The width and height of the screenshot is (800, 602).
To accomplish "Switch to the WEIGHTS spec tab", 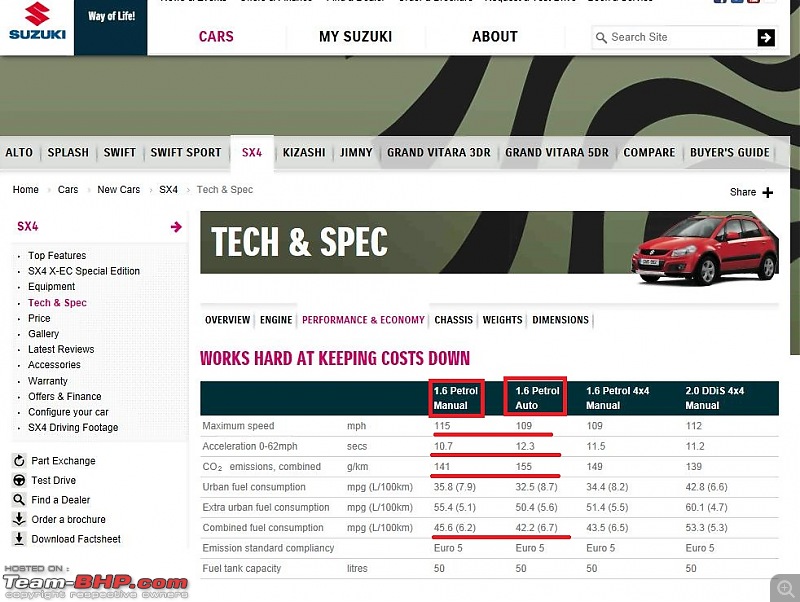I will tap(503, 320).
